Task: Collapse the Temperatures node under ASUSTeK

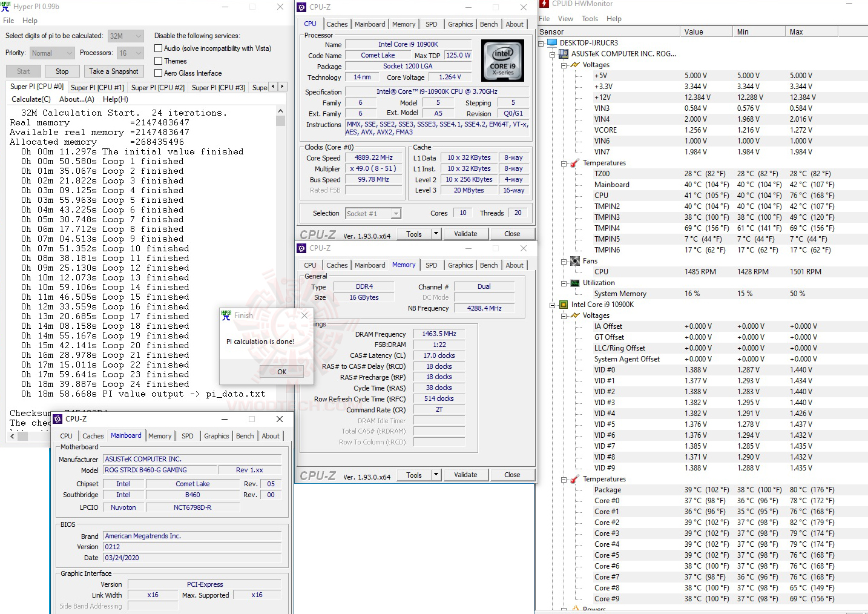Action: (564, 163)
